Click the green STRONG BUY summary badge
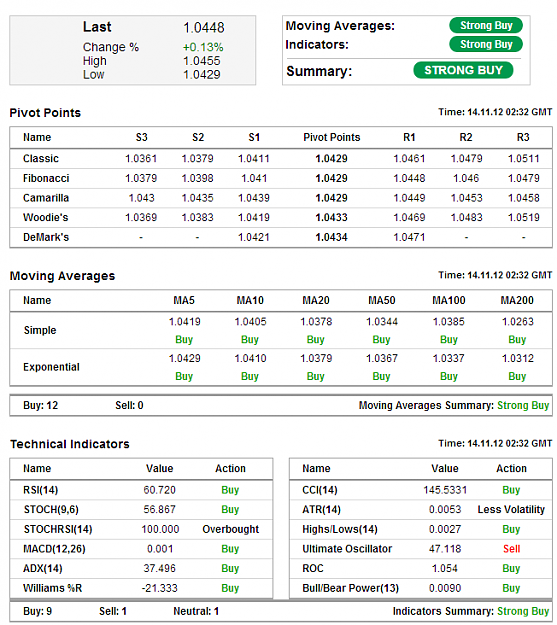557x625 pixels. tap(463, 70)
